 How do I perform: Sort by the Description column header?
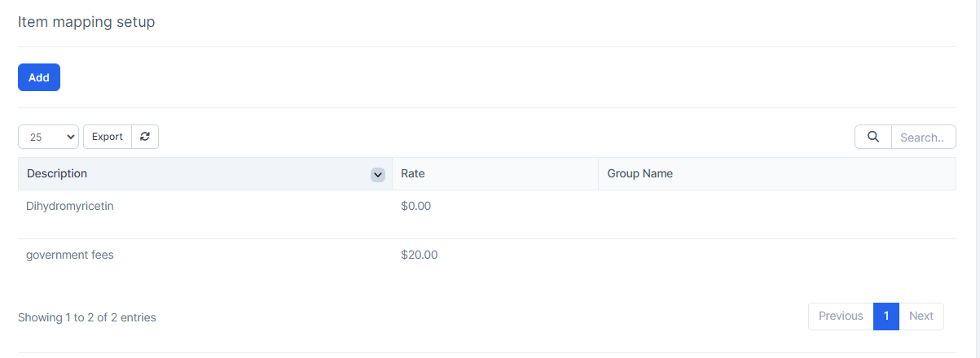pos(57,173)
